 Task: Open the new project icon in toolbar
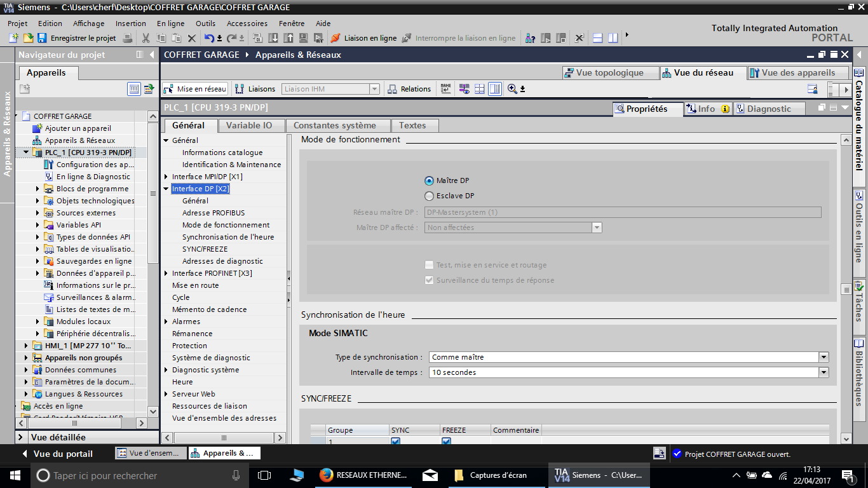click(13, 38)
